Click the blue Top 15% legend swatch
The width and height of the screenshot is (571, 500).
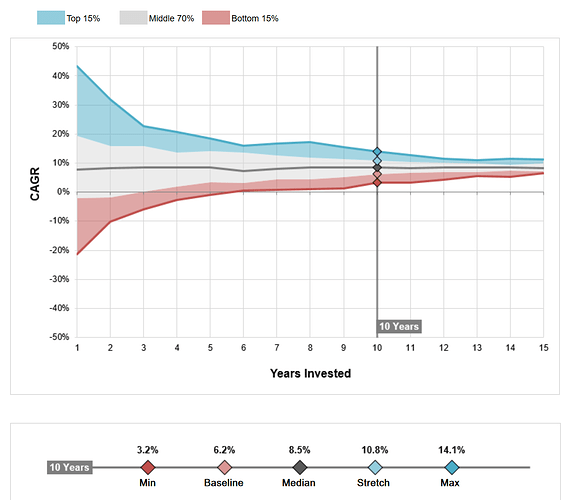pyautogui.click(x=51, y=18)
